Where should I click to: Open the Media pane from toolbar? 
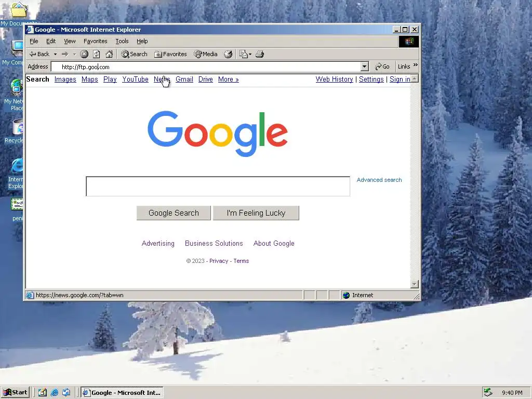coord(206,54)
